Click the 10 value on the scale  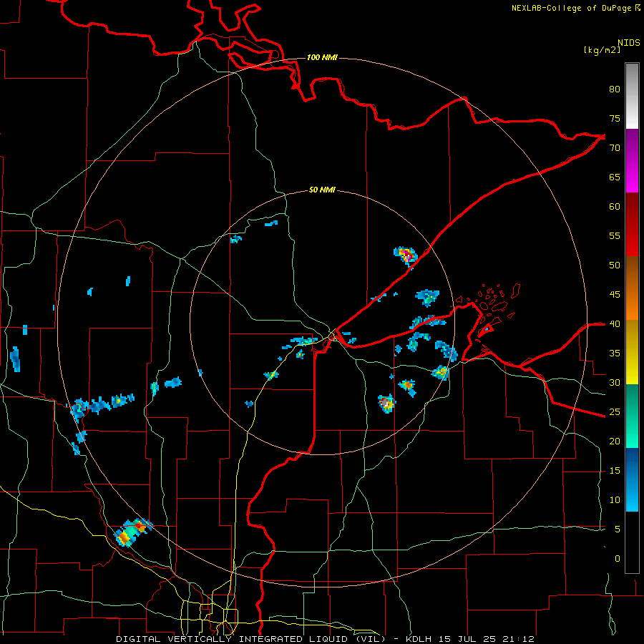[x=615, y=500]
